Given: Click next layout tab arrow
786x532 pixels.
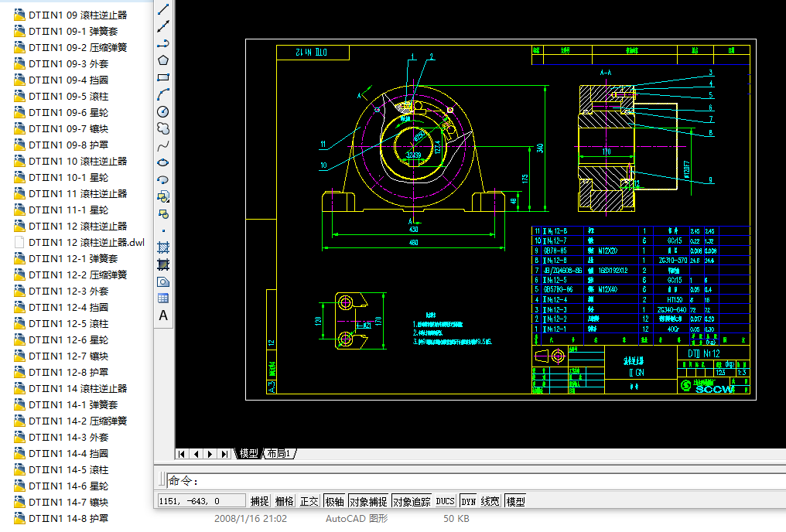Looking at the screenshot, I should coord(210,454).
